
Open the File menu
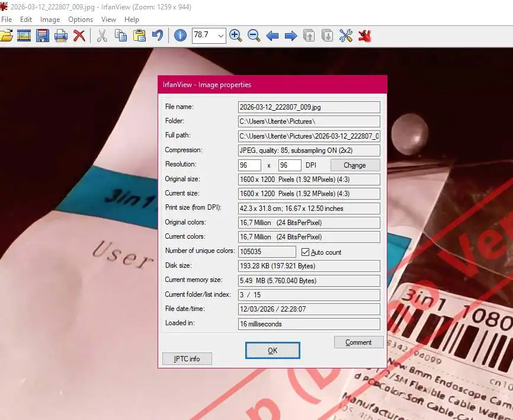pos(7,20)
